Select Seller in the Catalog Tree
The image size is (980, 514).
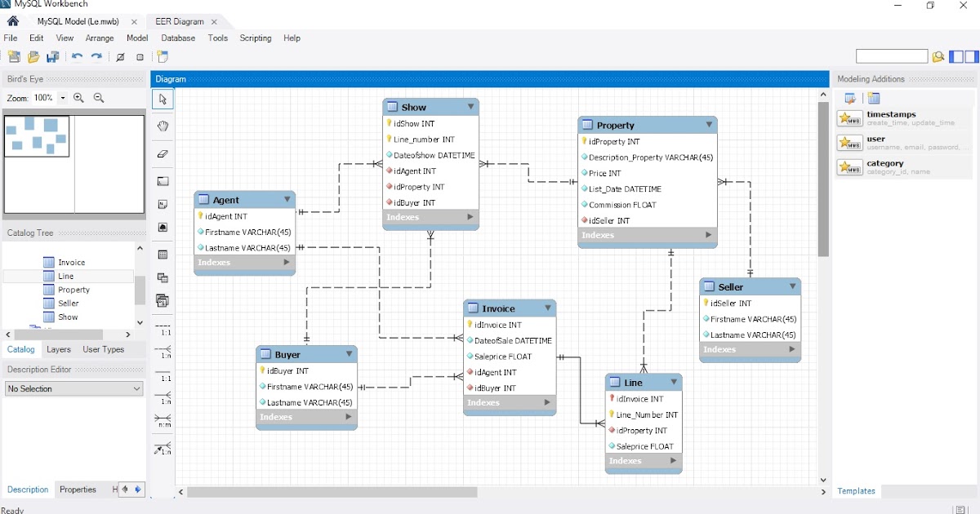pyautogui.click(x=69, y=304)
